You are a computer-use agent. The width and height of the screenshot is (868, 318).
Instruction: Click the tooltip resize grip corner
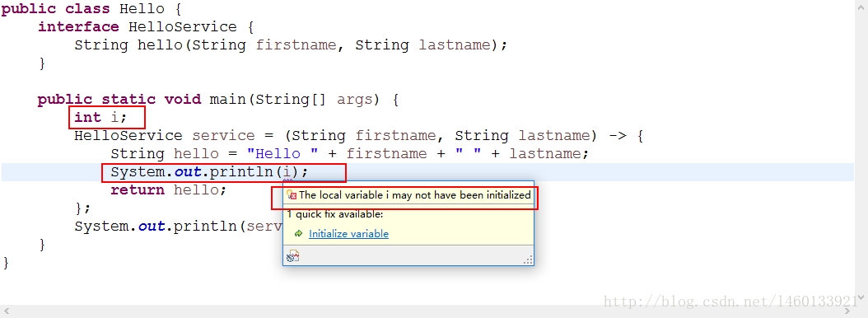point(528,260)
